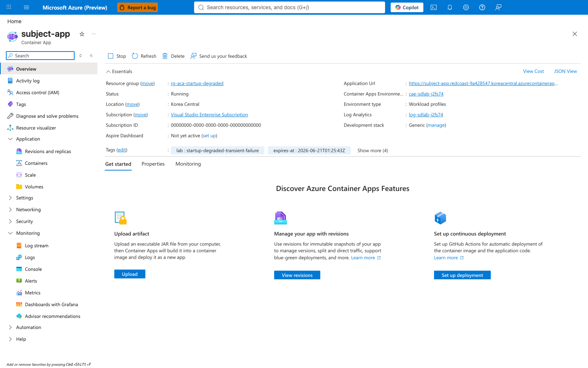Collapse the Application section

click(10, 139)
